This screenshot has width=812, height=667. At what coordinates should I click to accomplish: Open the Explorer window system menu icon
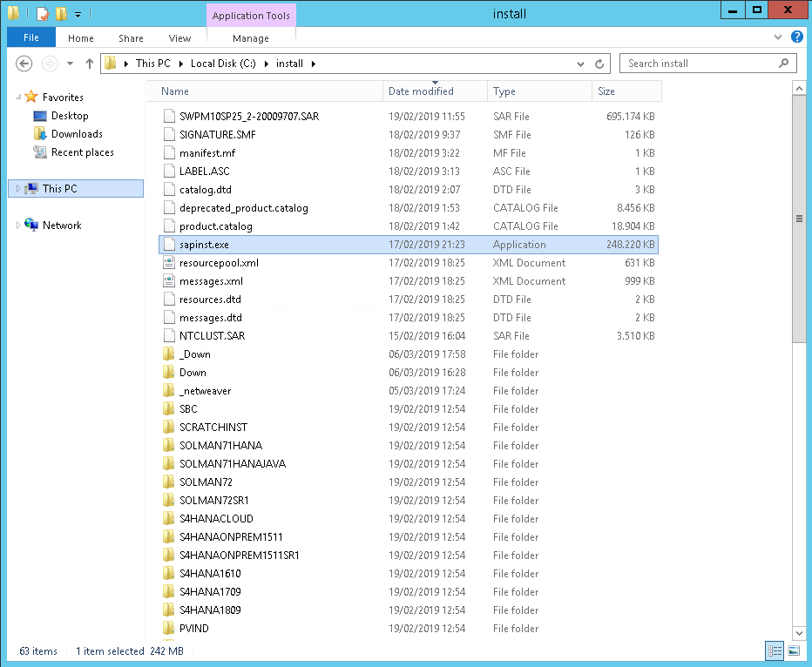[14, 13]
